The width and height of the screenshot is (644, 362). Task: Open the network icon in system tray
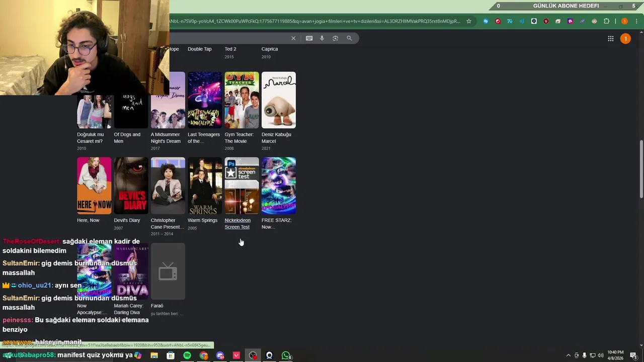click(x=592, y=355)
